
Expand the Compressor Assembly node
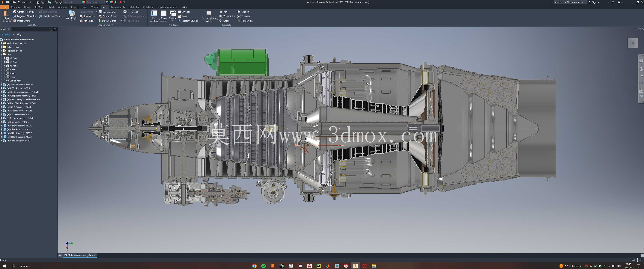point(1,96)
